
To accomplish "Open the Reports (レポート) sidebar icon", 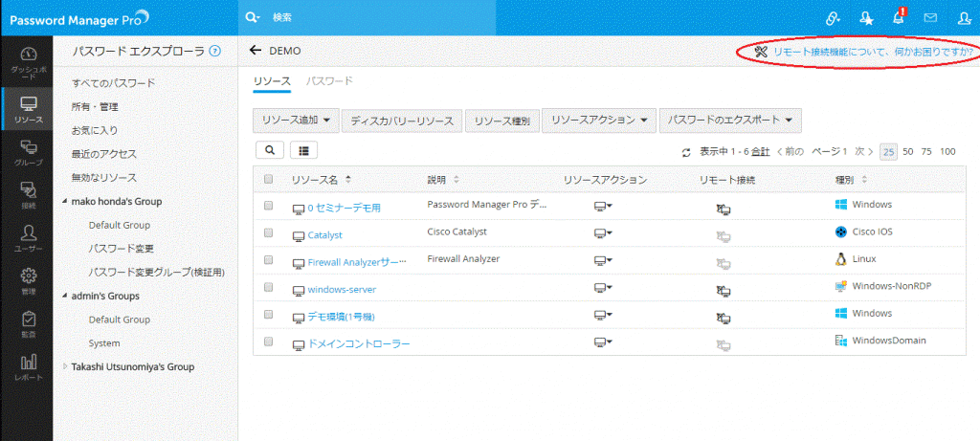I will pos(27,366).
